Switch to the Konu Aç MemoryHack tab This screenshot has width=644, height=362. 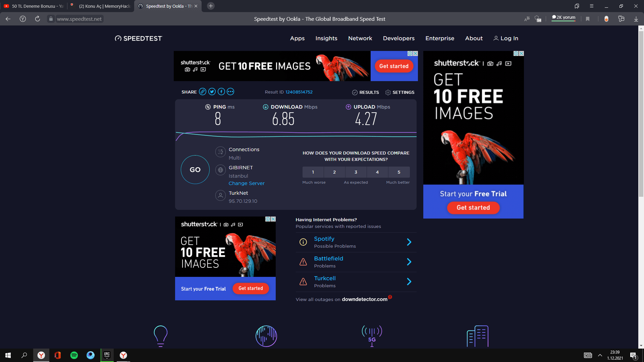(101, 6)
